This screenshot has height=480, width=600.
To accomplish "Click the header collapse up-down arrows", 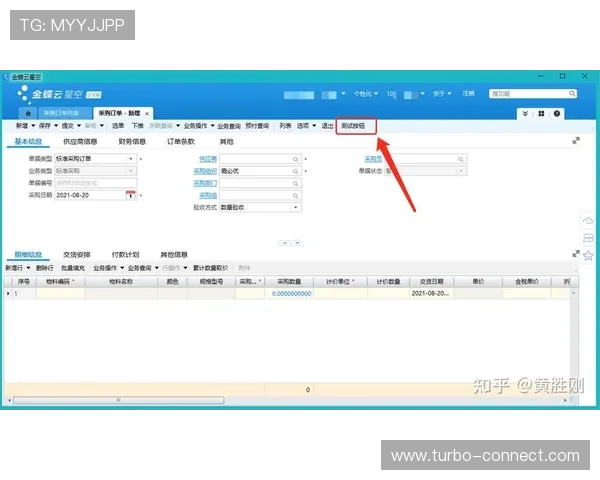I will coord(290,243).
